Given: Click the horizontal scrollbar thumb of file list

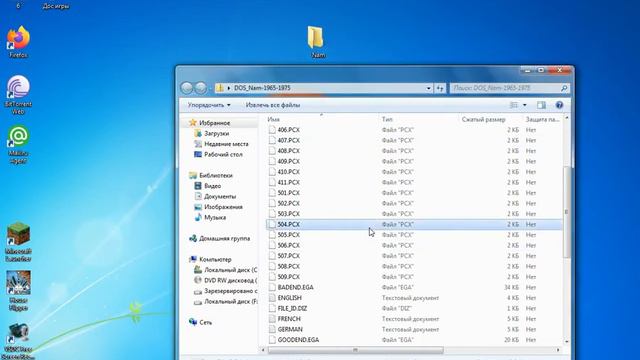Looking at the screenshot, I should [355, 350].
